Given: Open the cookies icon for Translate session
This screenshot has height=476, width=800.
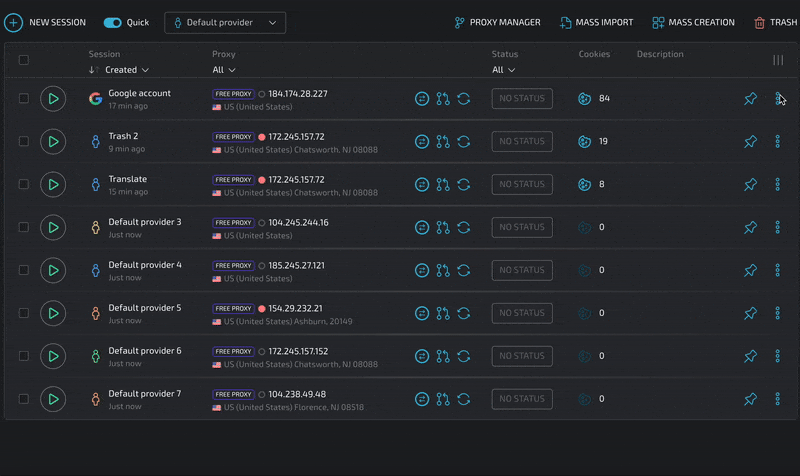Looking at the screenshot, I should pyautogui.click(x=585, y=185).
